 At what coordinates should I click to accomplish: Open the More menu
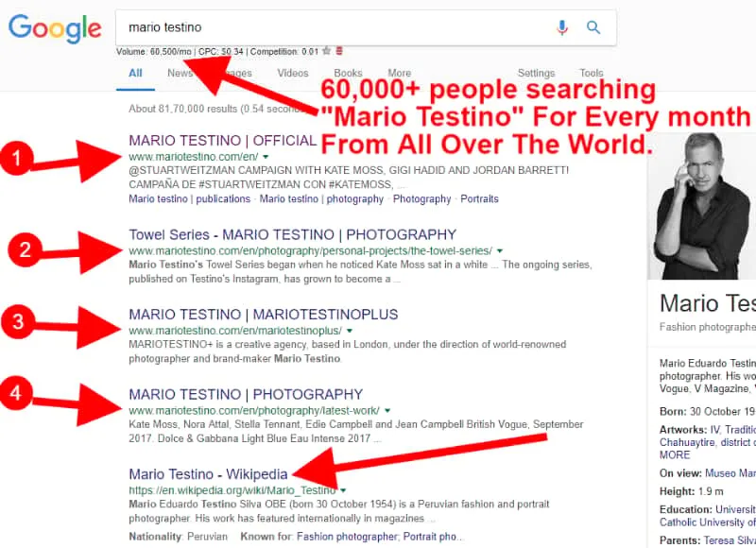click(399, 74)
